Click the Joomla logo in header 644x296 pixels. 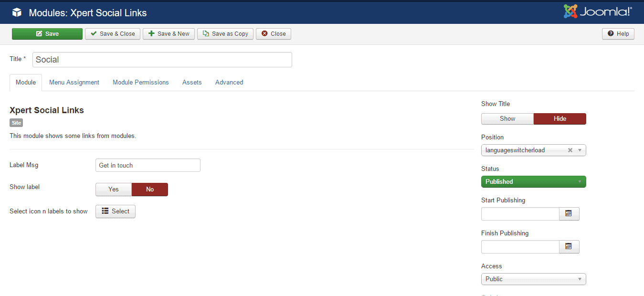click(x=597, y=12)
